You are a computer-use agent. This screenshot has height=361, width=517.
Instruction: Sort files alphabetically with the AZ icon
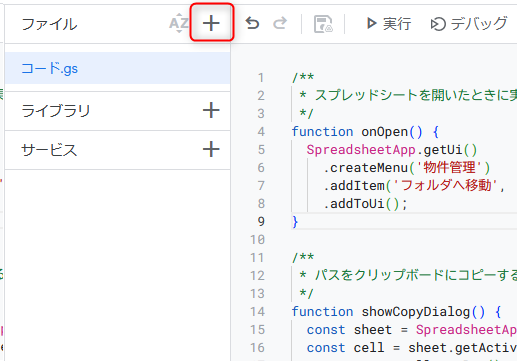click(x=179, y=23)
